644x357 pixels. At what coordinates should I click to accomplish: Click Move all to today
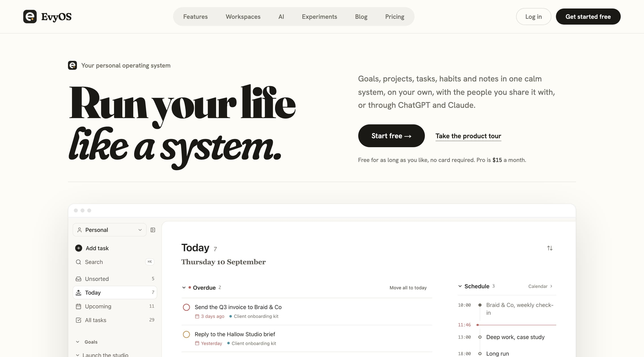[x=408, y=288]
